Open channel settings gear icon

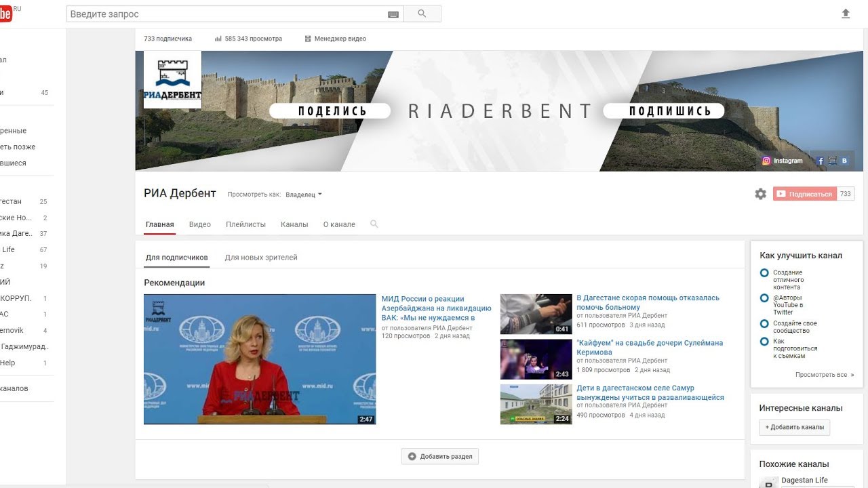pos(760,194)
